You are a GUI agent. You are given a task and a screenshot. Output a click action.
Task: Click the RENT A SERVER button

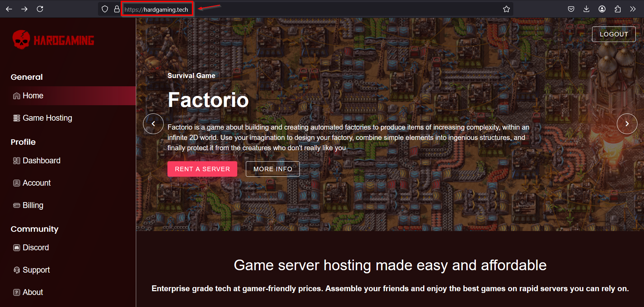tap(202, 169)
